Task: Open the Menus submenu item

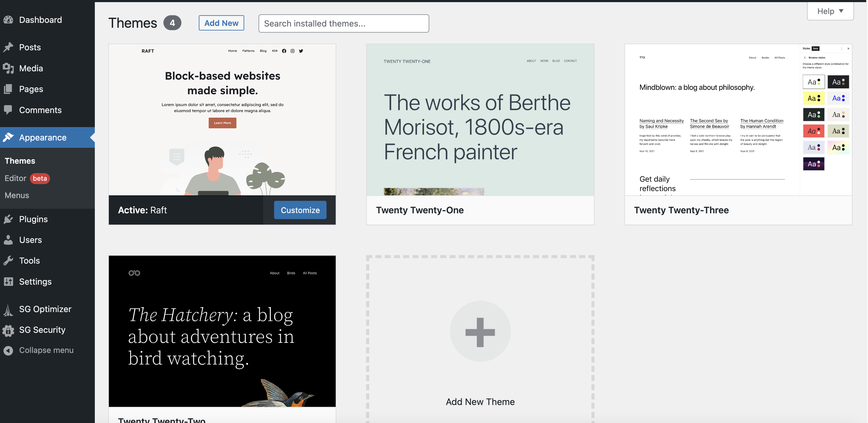Action: tap(17, 195)
